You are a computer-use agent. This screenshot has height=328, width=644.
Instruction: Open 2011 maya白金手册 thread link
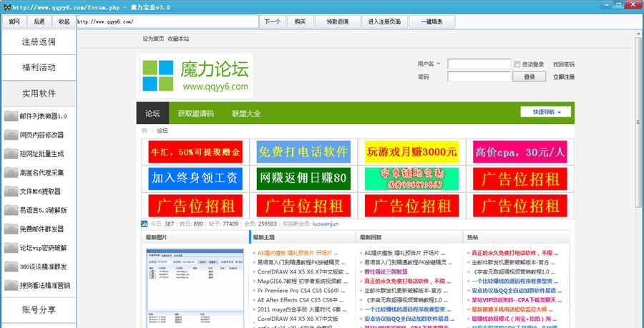pyautogui.click(x=302, y=309)
